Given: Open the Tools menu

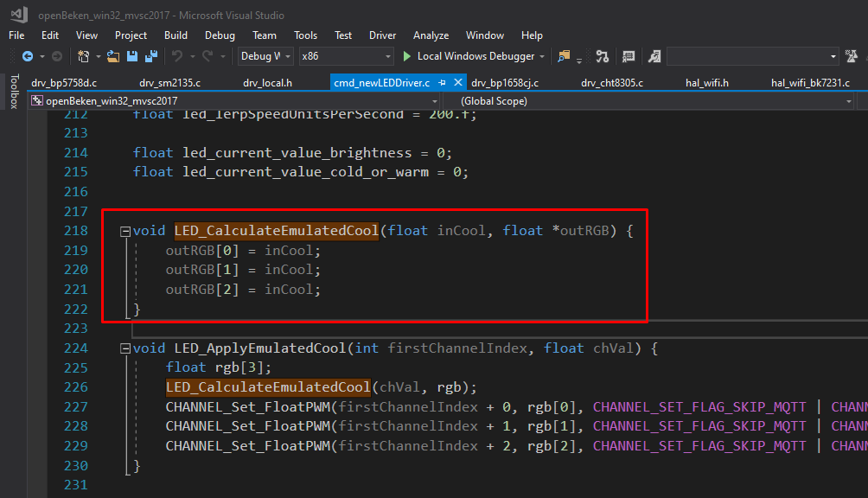Looking at the screenshot, I should [305, 35].
